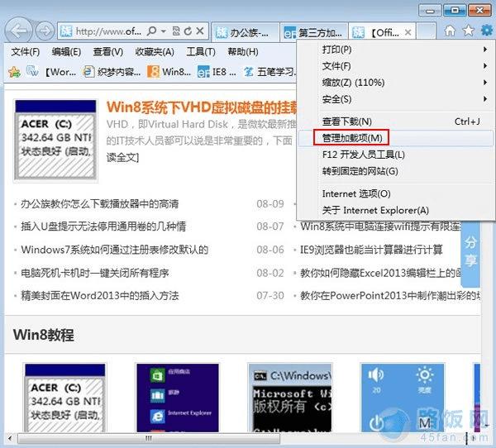This screenshot has height=448, width=496.
Task: Click the web slice icon in favorites bar
Action: [x=32, y=72]
